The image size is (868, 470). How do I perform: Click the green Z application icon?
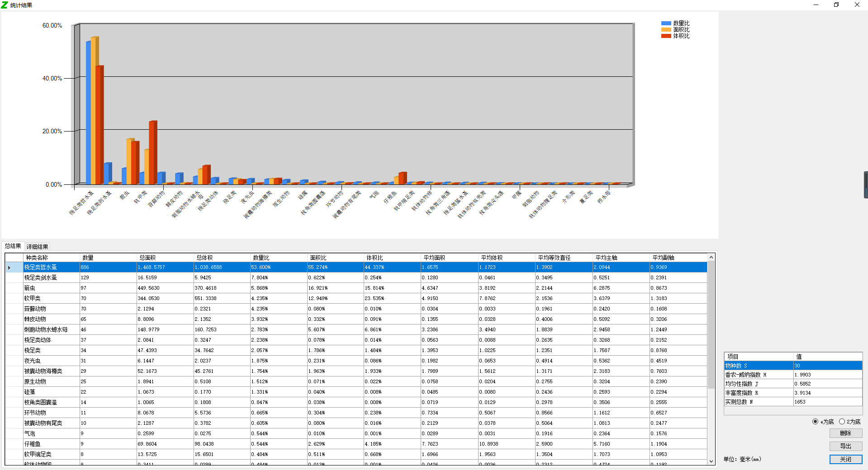tap(5, 5)
